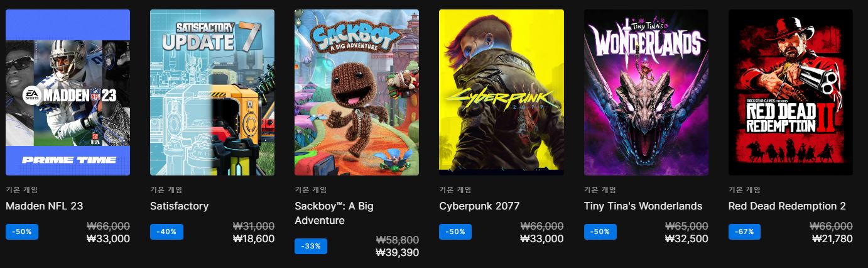Click the Satisfactory title text
868x268 pixels.
tap(179, 206)
